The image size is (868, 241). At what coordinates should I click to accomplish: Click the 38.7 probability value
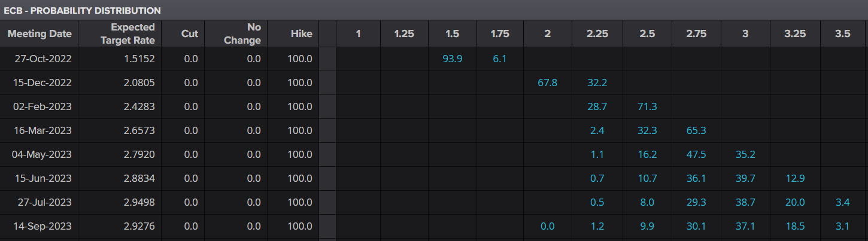(x=745, y=202)
